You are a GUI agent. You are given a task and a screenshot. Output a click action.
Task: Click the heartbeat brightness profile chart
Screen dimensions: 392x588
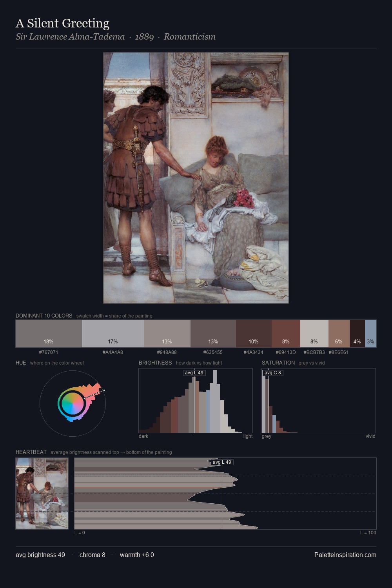tap(225, 494)
